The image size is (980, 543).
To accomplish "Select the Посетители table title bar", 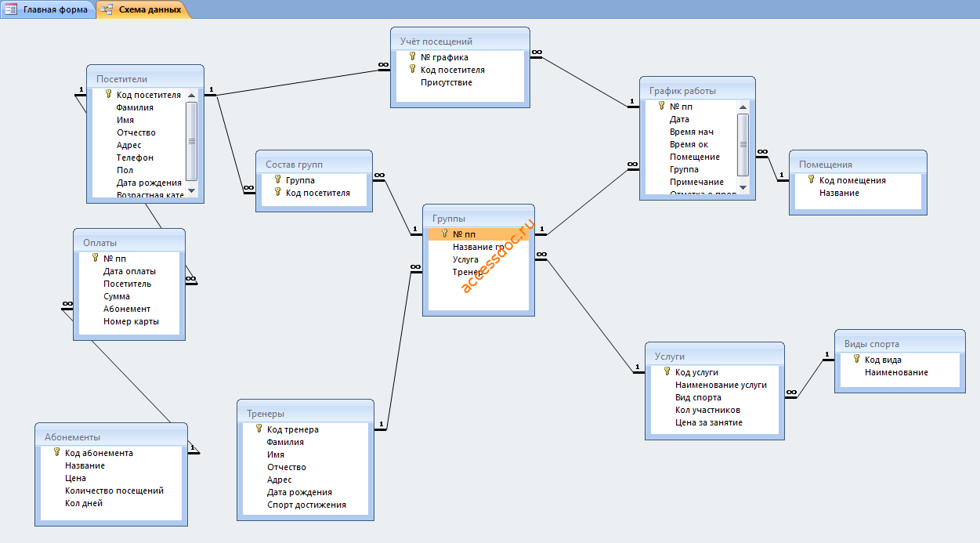I will coord(145,78).
